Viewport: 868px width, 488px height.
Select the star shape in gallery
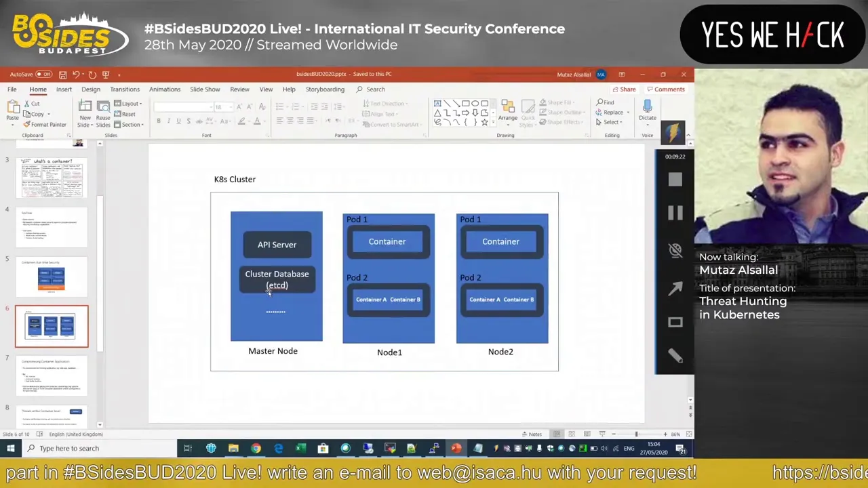point(484,122)
